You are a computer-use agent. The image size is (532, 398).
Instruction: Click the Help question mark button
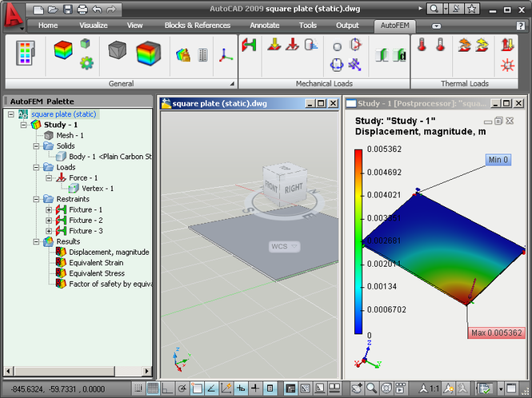tap(521, 26)
